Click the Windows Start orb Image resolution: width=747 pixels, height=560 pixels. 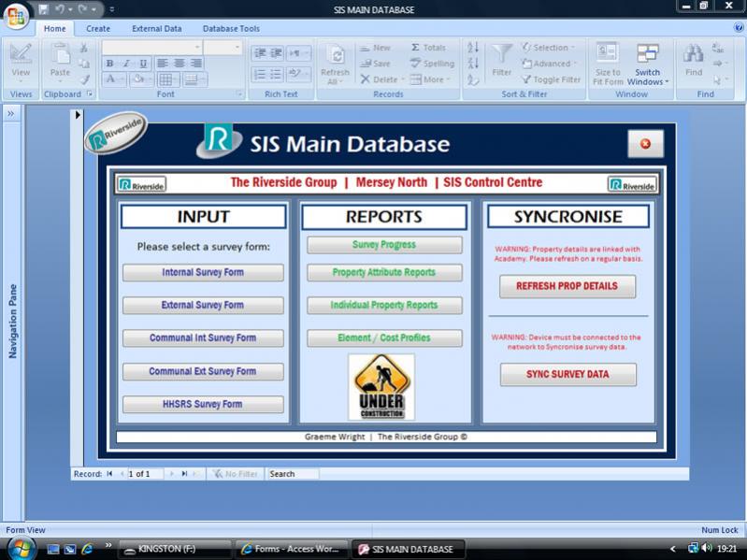20,548
